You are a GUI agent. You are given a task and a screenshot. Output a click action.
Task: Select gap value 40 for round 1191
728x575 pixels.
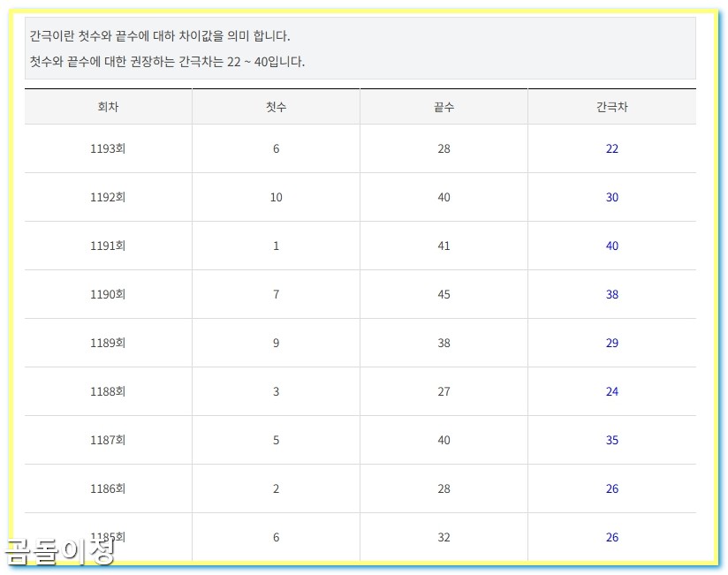tap(611, 246)
